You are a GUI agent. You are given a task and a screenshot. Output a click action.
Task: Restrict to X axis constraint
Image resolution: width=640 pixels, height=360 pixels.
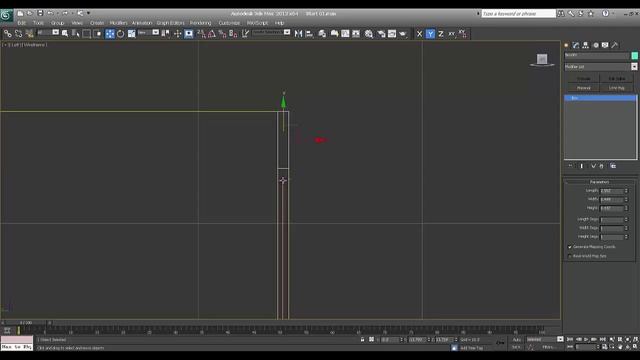[x=419, y=34]
